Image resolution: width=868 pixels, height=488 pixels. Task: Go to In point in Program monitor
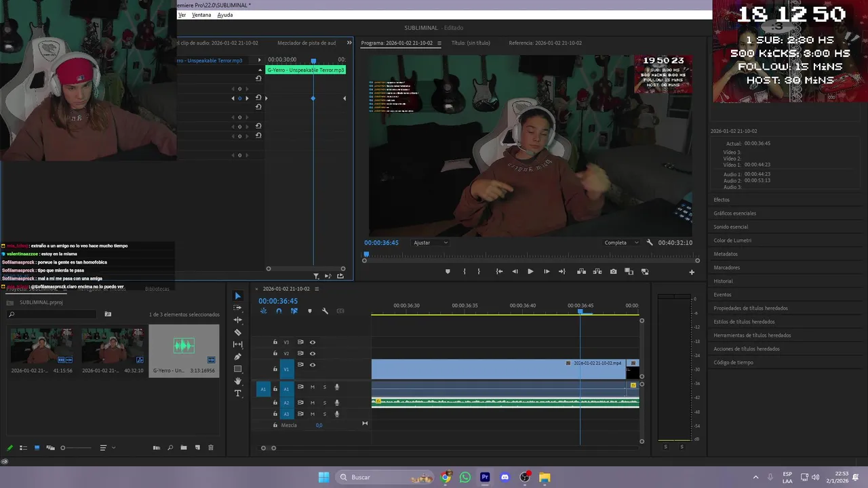(499, 272)
